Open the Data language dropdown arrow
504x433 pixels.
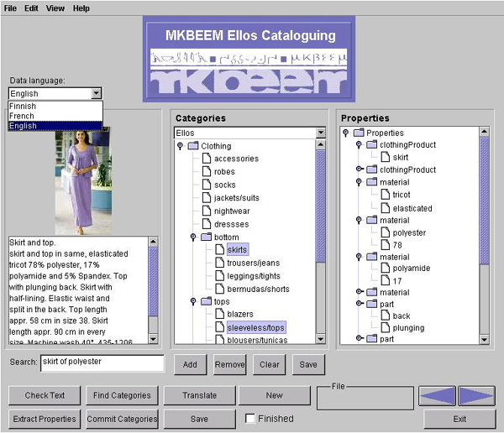96,93
